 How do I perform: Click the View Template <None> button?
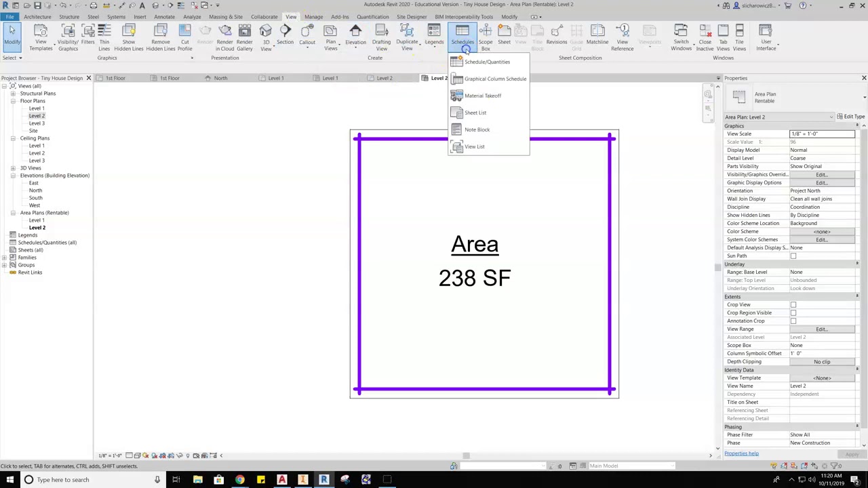click(x=822, y=378)
